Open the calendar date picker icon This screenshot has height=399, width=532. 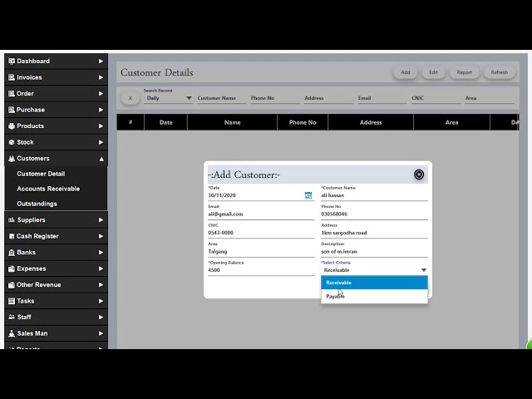(308, 195)
